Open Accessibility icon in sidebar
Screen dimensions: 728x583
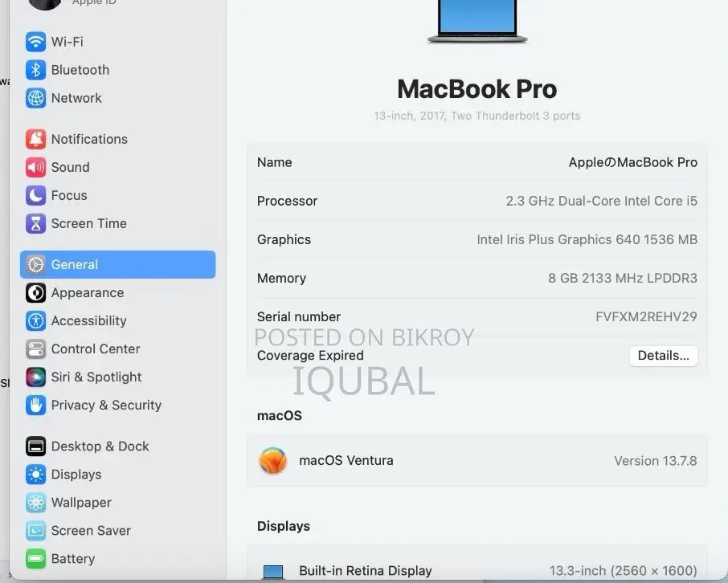tap(35, 320)
